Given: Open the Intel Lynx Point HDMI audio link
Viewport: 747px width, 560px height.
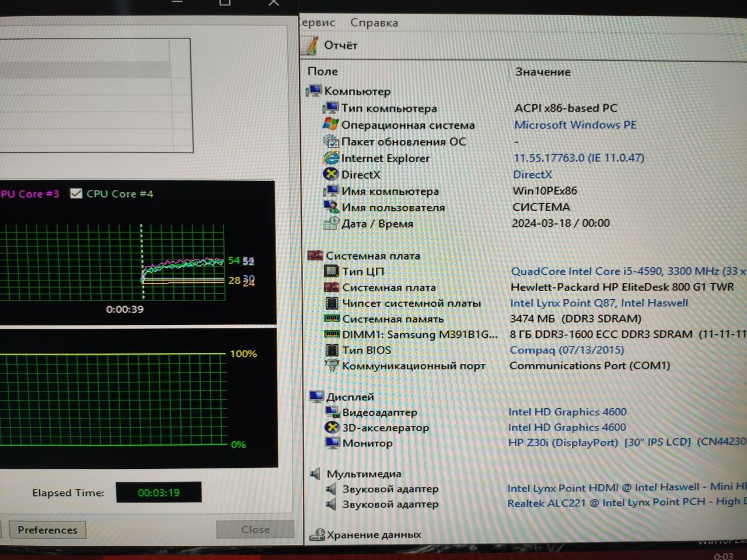Looking at the screenshot, I should 626,487.
